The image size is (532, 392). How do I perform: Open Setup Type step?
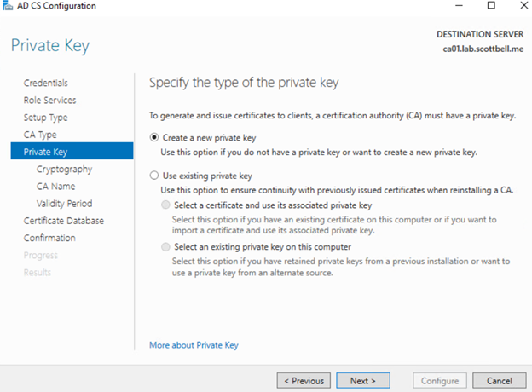[46, 118]
